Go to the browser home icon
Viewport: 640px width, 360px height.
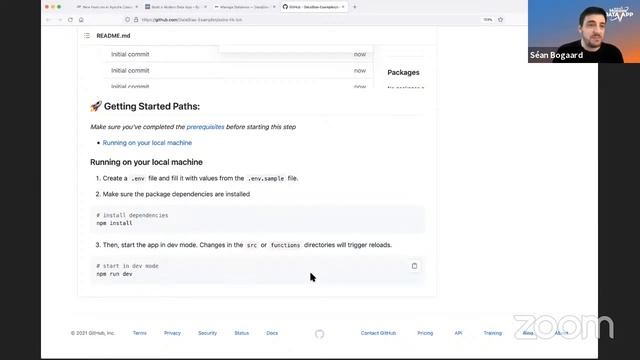(x=81, y=20)
